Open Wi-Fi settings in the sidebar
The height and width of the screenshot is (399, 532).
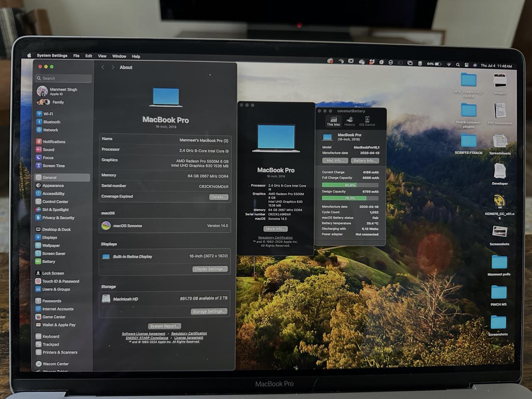tap(45, 114)
